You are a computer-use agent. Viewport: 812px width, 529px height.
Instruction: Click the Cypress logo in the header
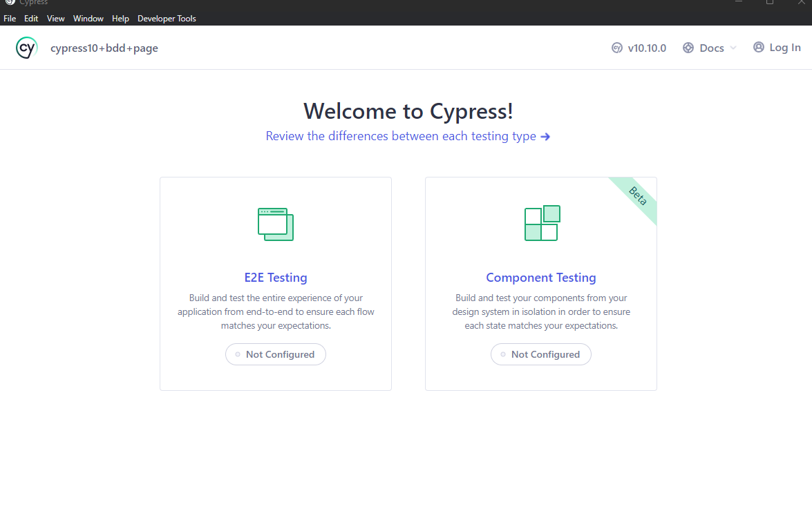[x=26, y=48]
